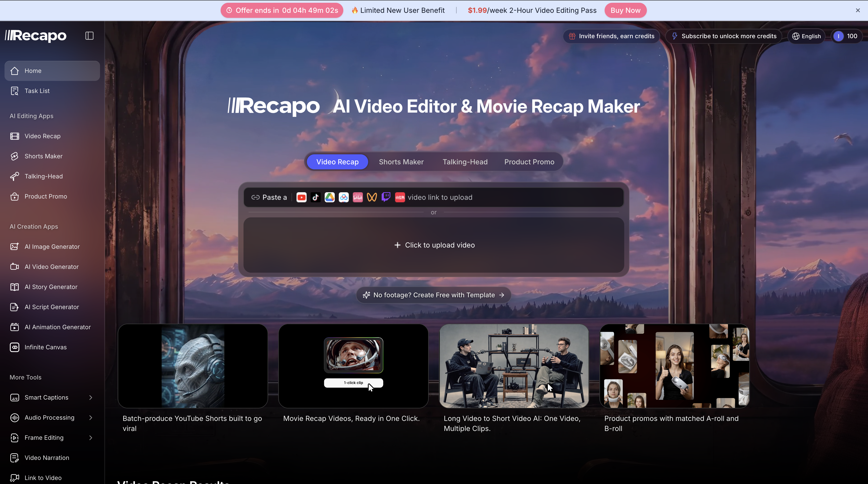Click the link chain icon beside Paste a
868x484 pixels.
tap(255, 198)
